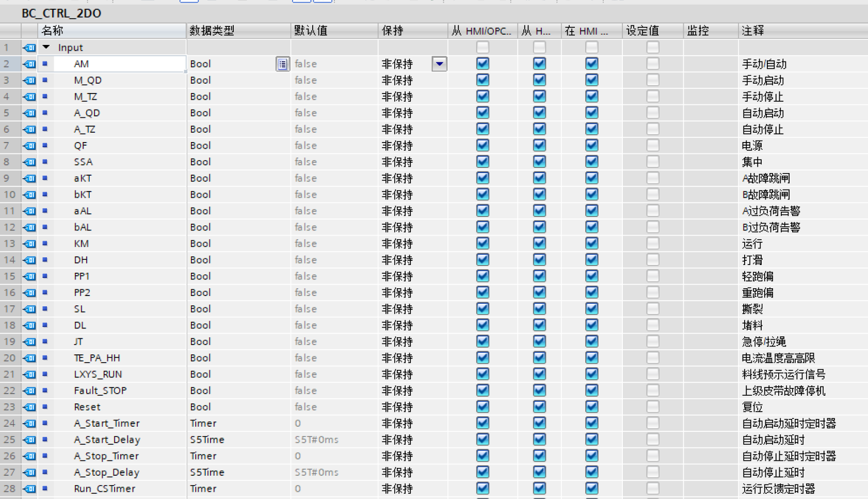Select the tag icon in the M_QD row
This screenshot has width=868, height=499.
tap(29, 80)
